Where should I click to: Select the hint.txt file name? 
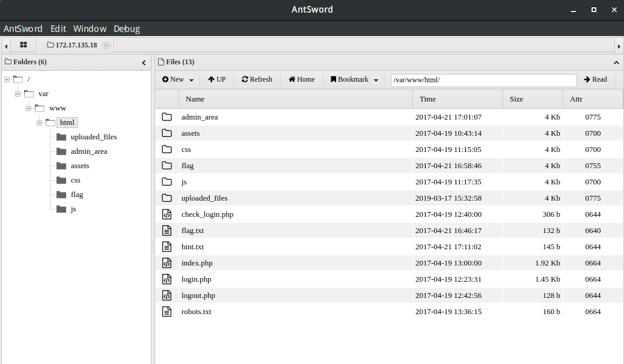pyautogui.click(x=192, y=247)
